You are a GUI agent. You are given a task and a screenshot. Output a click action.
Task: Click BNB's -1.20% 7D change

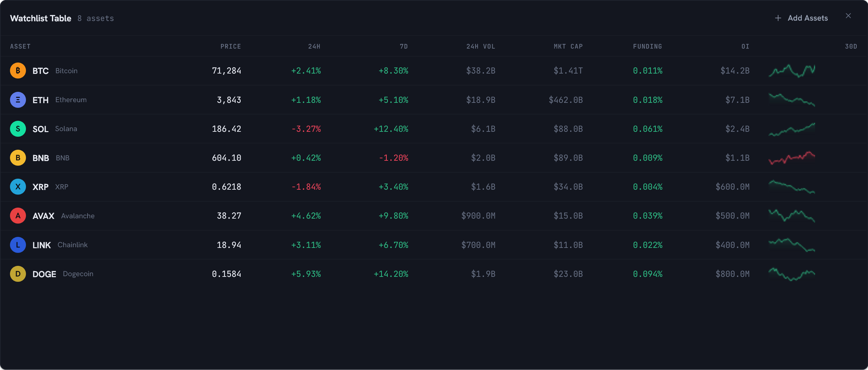[394, 158]
